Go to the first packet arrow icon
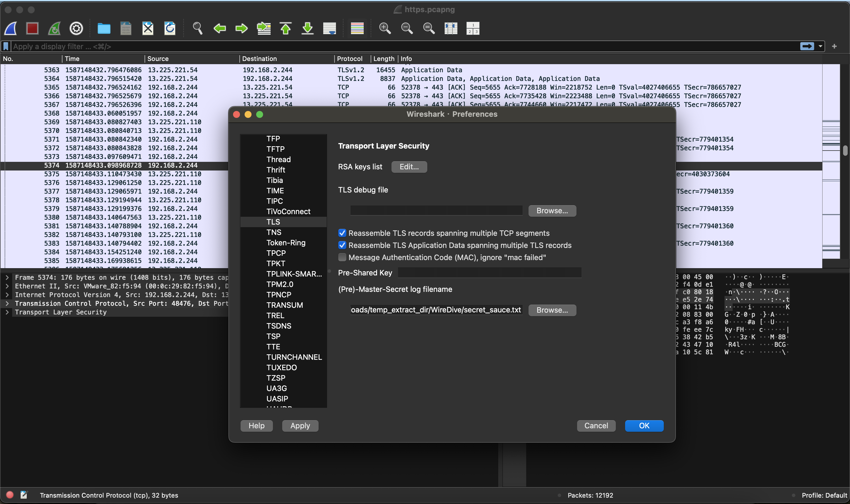This screenshot has height=504, width=850. pos(285,28)
